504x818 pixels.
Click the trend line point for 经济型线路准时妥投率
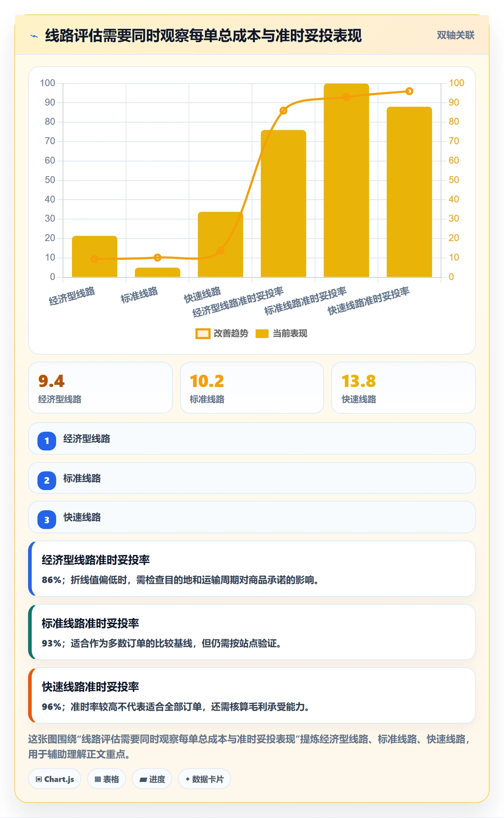pyautogui.click(x=283, y=111)
